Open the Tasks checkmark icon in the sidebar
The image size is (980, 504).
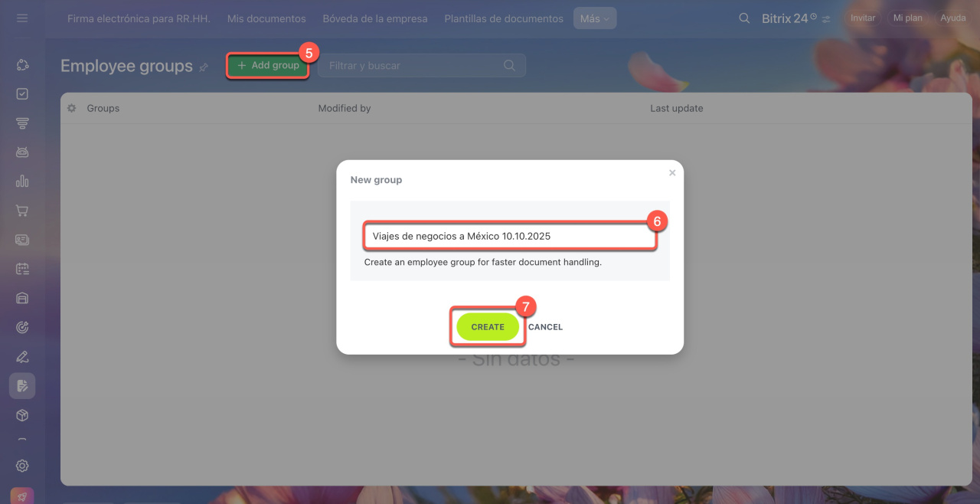22,93
